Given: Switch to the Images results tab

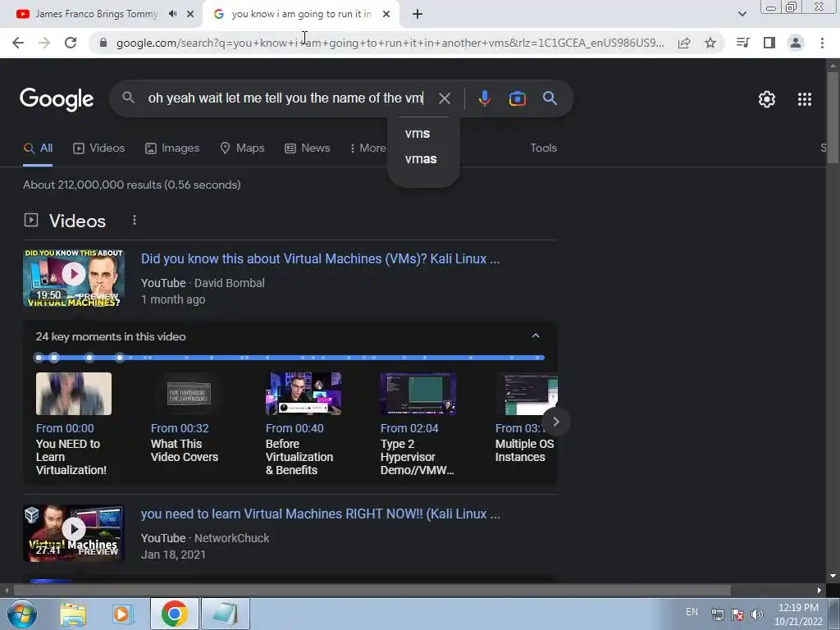Looking at the screenshot, I should click(x=172, y=148).
